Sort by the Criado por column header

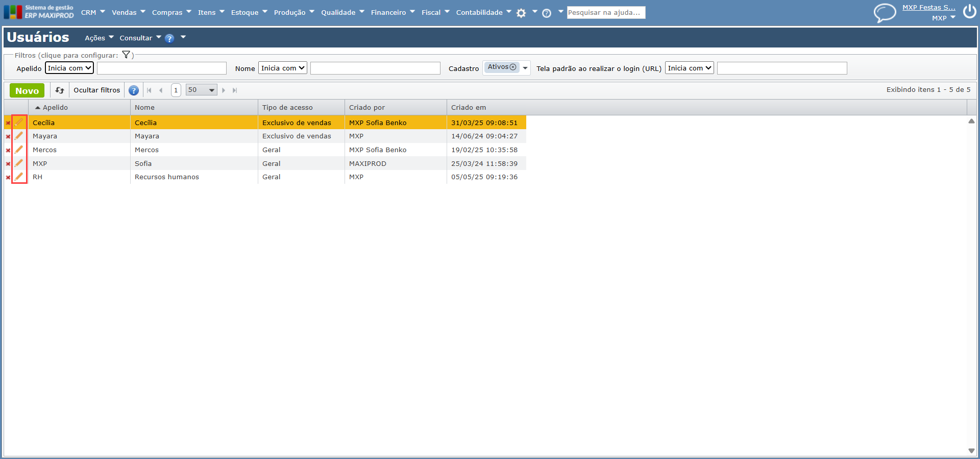pos(396,107)
